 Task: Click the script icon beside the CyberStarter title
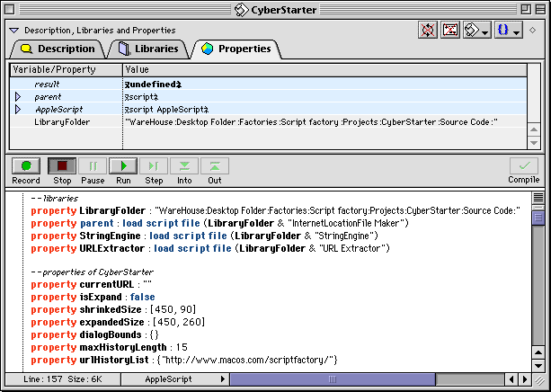point(241,10)
